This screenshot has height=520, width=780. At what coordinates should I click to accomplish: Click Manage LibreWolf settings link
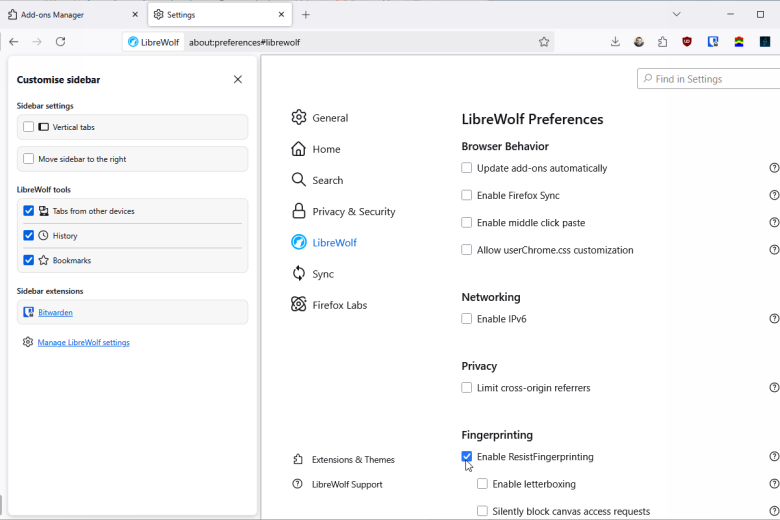[84, 342]
